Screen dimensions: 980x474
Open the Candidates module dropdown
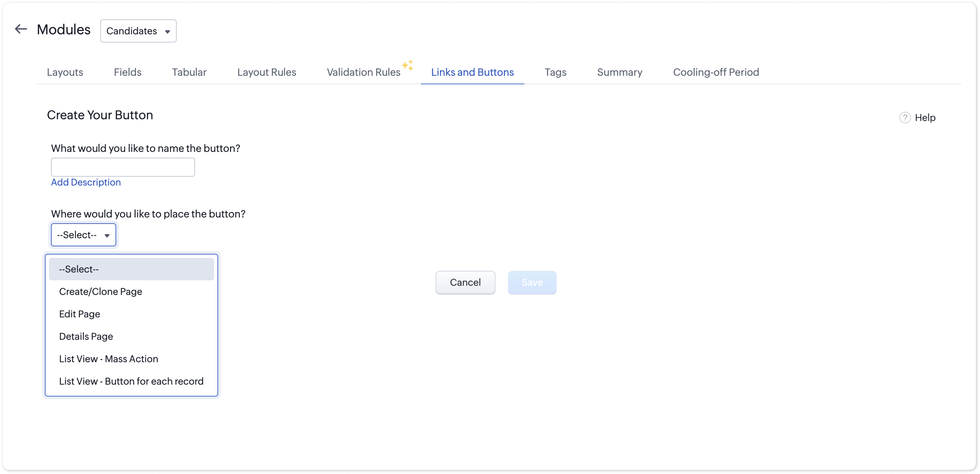click(138, 31)
